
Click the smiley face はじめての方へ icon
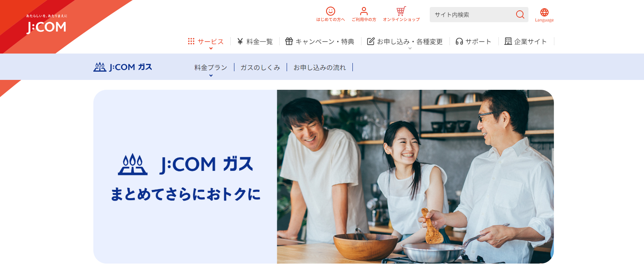(x=330, y=11)
